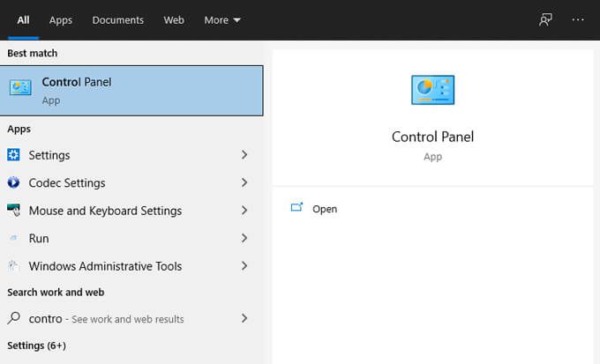Click the large Control Panel icon in preview pane
Screen dimensions: 600x364
432,90
